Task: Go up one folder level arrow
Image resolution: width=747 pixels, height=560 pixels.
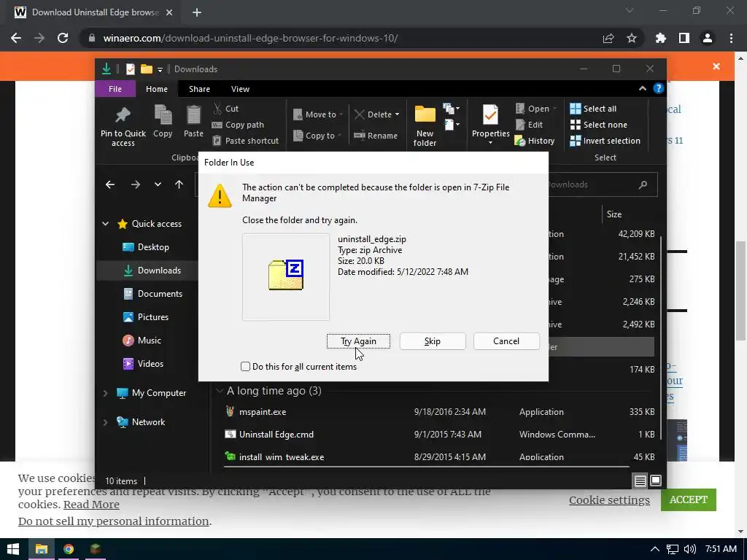Action: tap(179, 184)
